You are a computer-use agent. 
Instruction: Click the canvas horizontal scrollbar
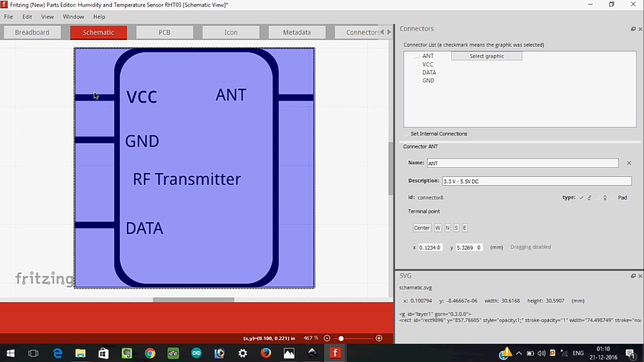pos(194,300)
